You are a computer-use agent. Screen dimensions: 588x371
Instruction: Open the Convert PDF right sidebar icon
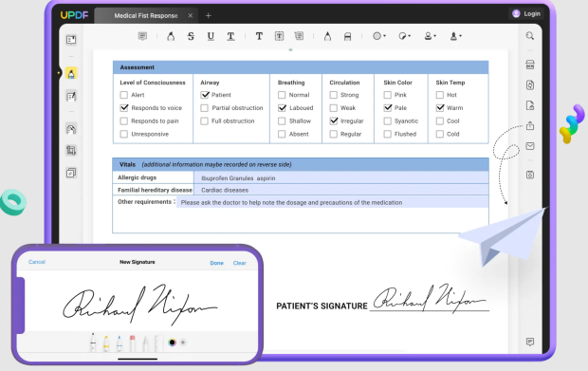point(530,85)
